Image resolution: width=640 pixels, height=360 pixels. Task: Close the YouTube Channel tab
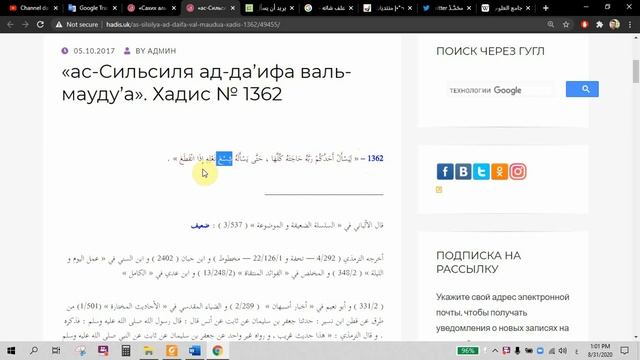coord(56,8)
